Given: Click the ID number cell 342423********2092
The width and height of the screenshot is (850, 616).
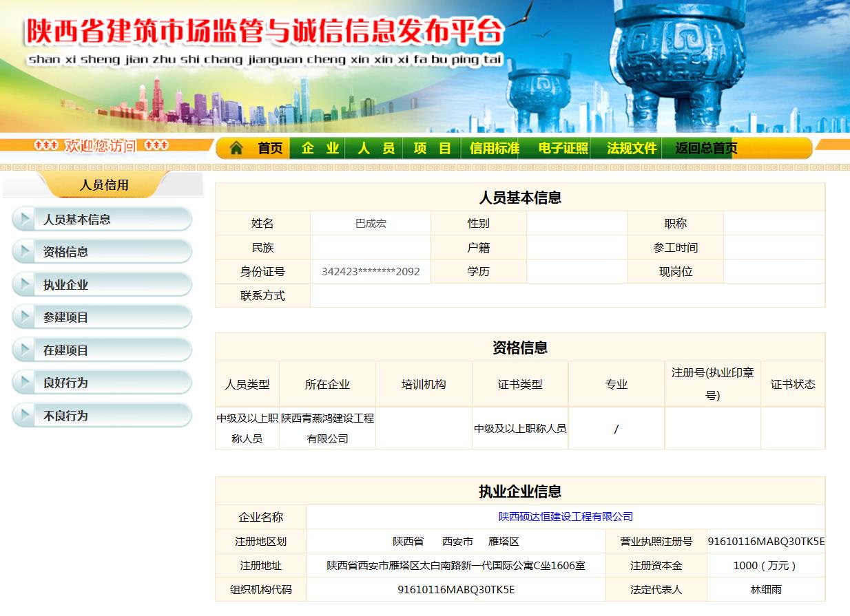Looking at the screenshot, I should tap(371, 272).
